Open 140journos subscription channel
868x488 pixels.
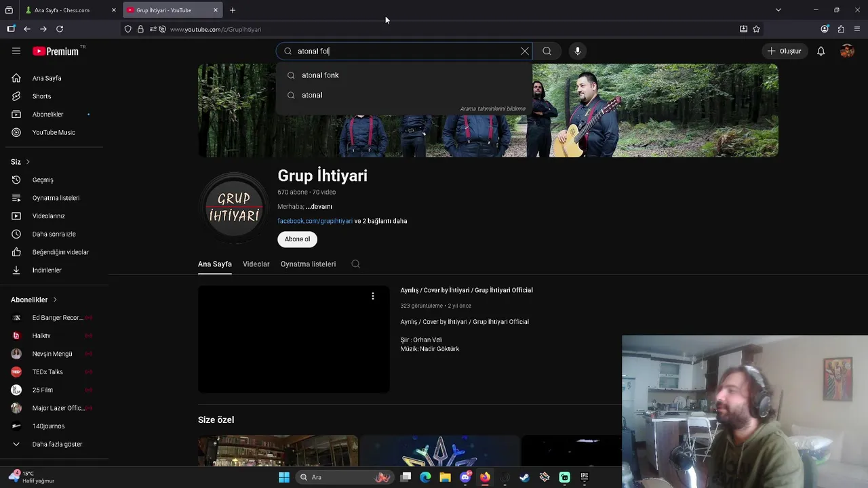tap(54, 426)
